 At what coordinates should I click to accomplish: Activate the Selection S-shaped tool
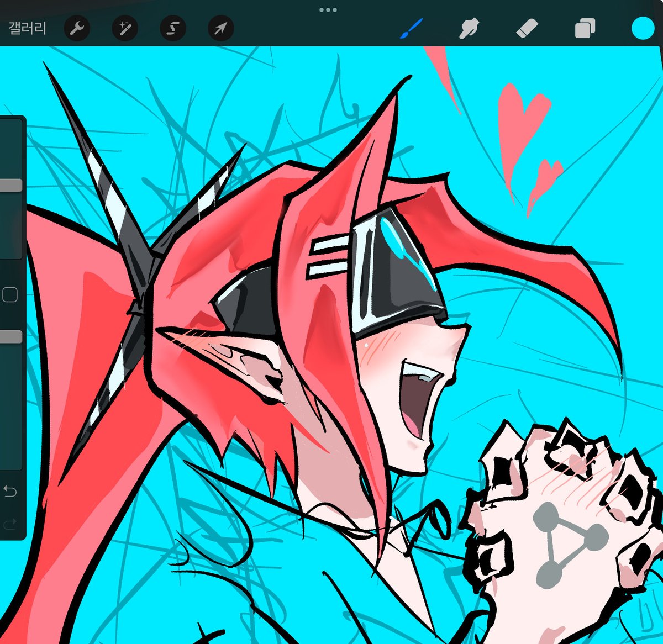[173, 29]
